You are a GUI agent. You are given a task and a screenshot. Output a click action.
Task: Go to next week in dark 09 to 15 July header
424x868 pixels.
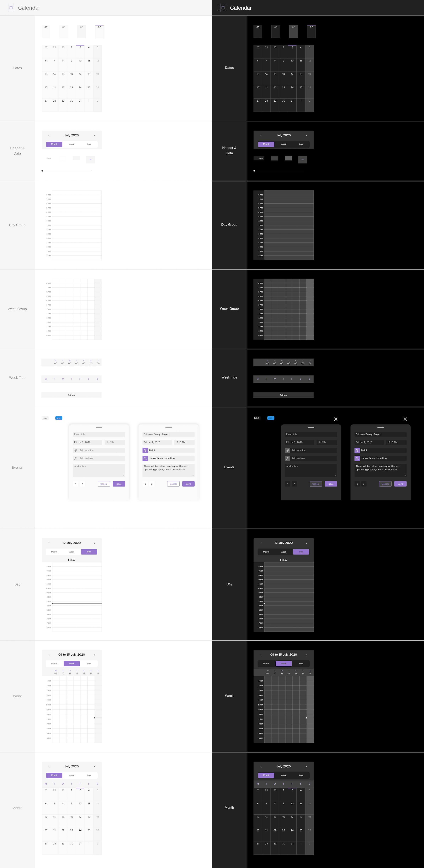(306, 655)
